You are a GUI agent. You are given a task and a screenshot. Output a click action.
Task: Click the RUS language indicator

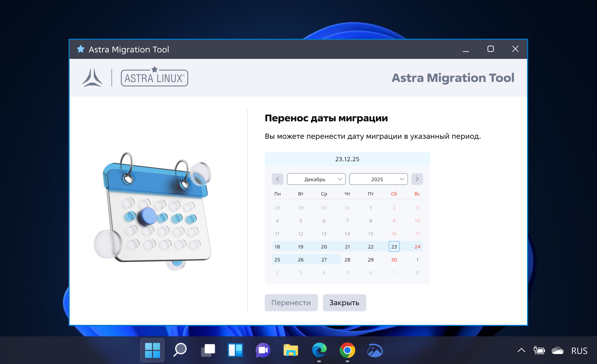(x=579, y=351)
